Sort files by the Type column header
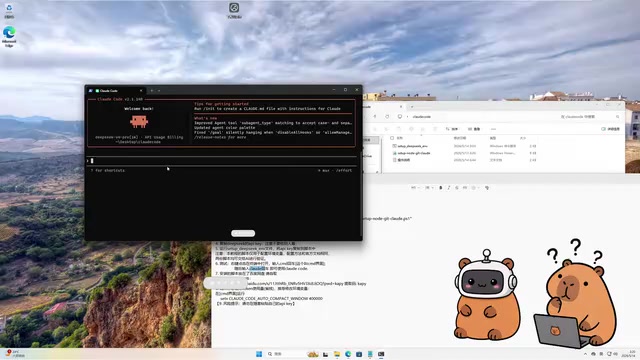The width and height of the screenshot is (640, 360). pyautogui.click(x=493, y=138)
